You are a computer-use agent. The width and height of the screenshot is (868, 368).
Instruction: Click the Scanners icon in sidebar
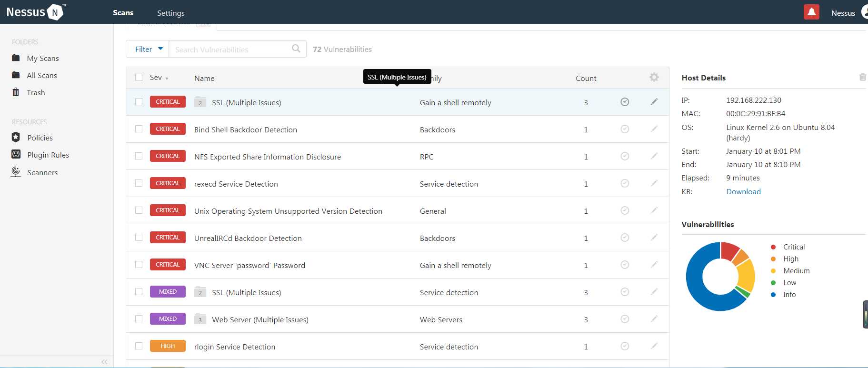[16, 172]
